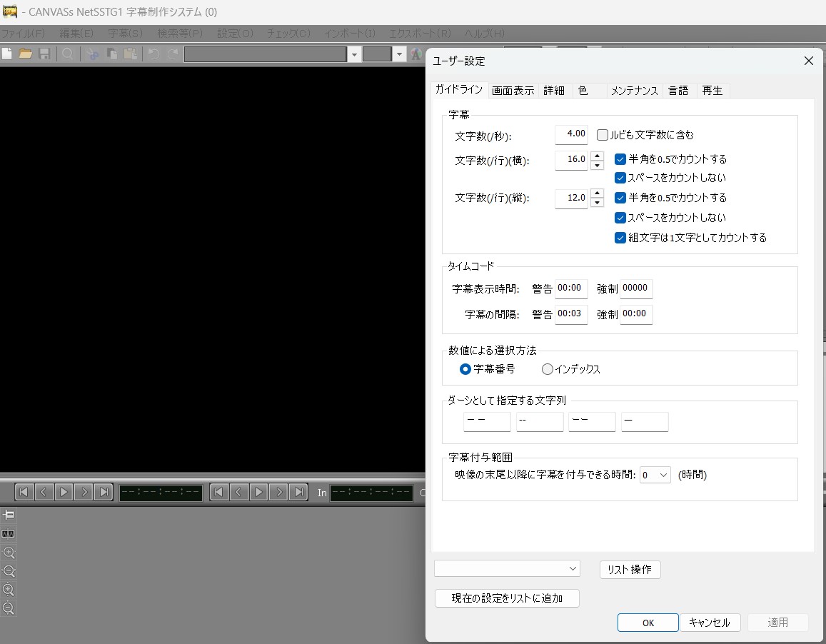826x644 pixels.
Task: Select the インデックス radio button
Action: click(x=548, y=369)
